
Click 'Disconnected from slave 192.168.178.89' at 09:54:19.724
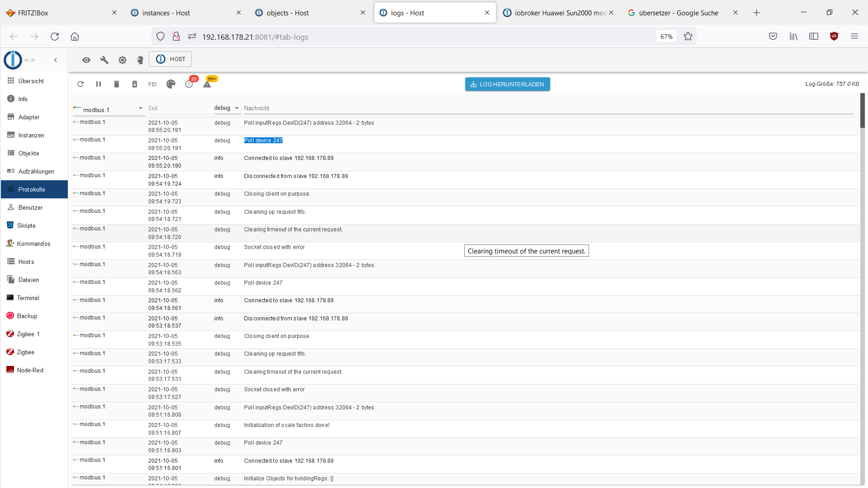pos(296,176)
